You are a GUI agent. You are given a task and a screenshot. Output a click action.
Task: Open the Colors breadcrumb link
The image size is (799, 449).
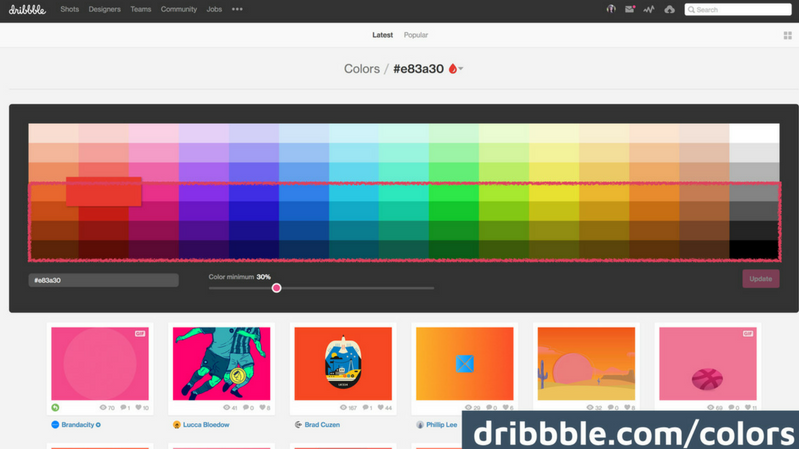click(x=362, y=69)
